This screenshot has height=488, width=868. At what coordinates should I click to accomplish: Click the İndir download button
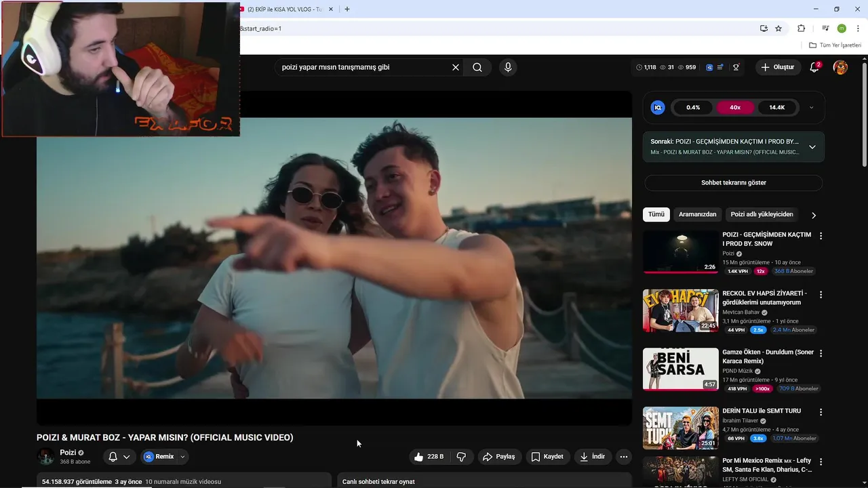pos(593,457)
